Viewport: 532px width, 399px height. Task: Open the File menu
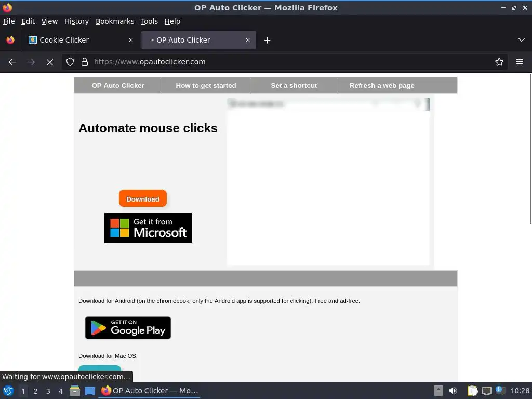point(9,21)
